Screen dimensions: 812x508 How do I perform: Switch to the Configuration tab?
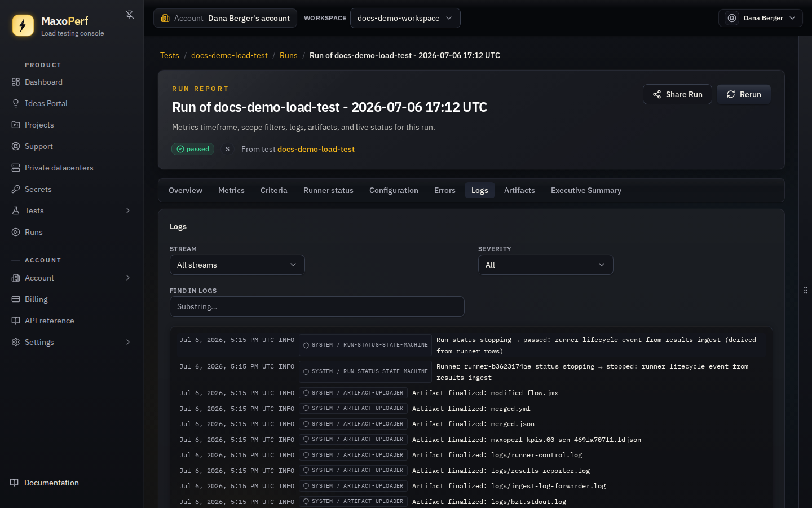click(x=394, y=190)
